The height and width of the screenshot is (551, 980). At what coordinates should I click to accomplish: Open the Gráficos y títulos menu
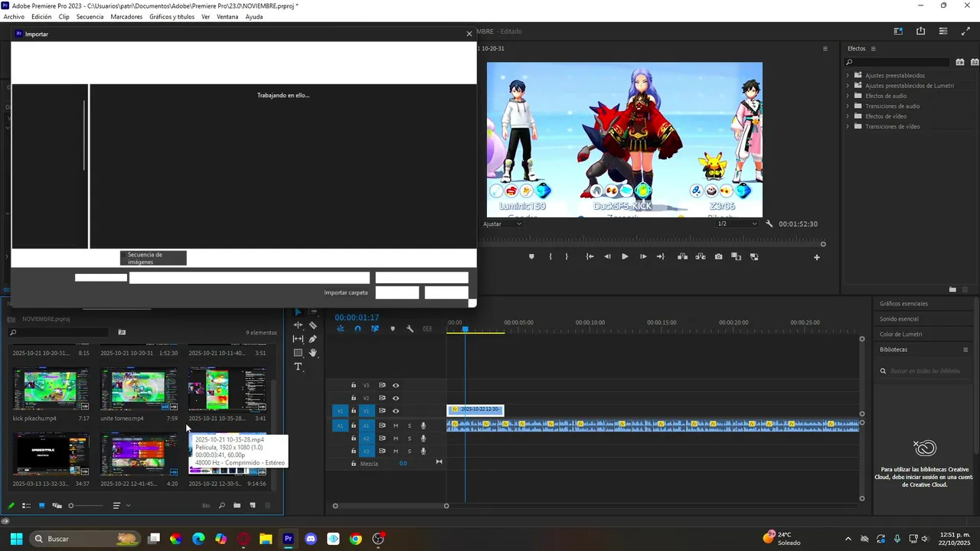click(171, 17)
